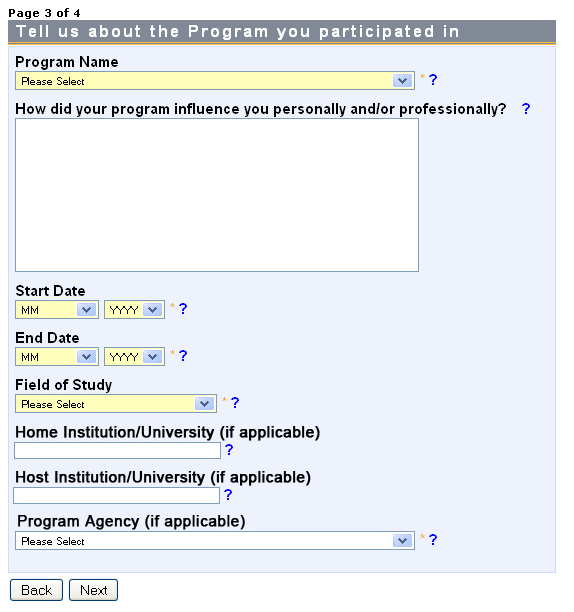Show help for End Date field

click(183, 356)
